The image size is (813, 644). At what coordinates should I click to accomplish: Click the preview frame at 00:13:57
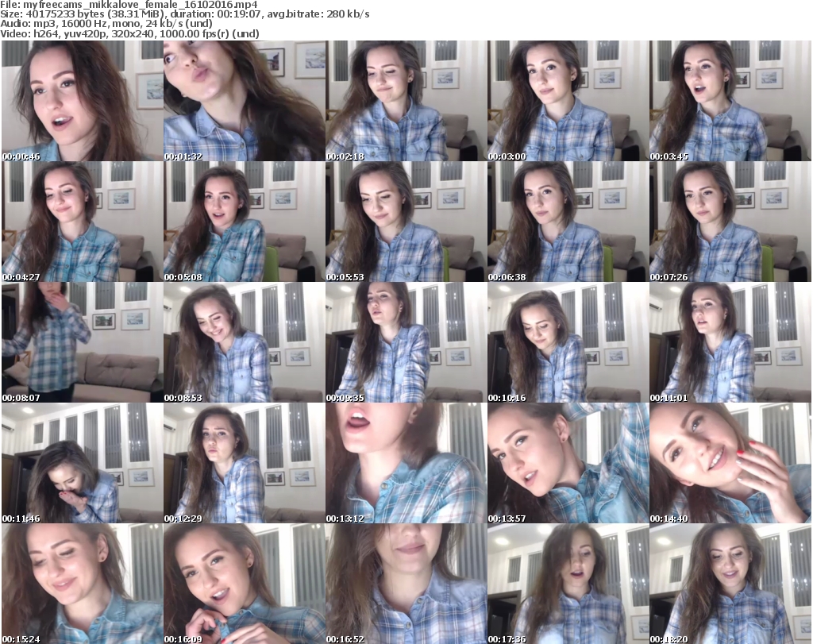[568, 463]
